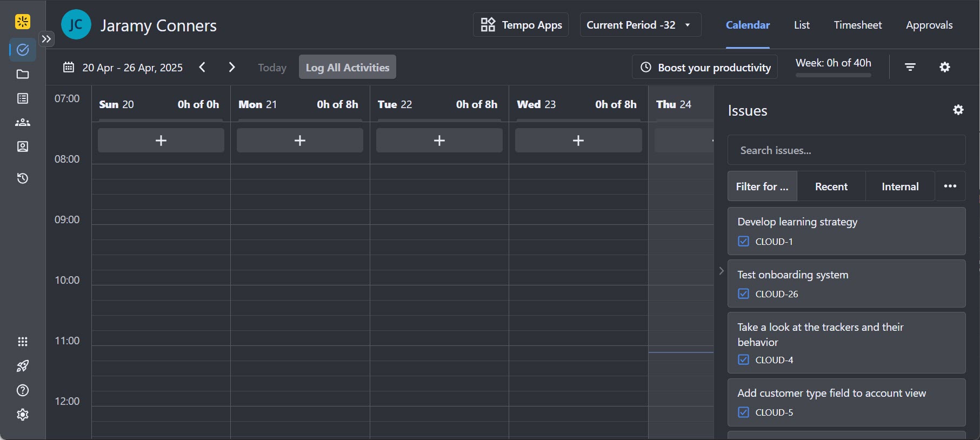Toggle the CLOUD-1 issue checkbox
This screenshot has height=440, width=980.
coord(744,242)
